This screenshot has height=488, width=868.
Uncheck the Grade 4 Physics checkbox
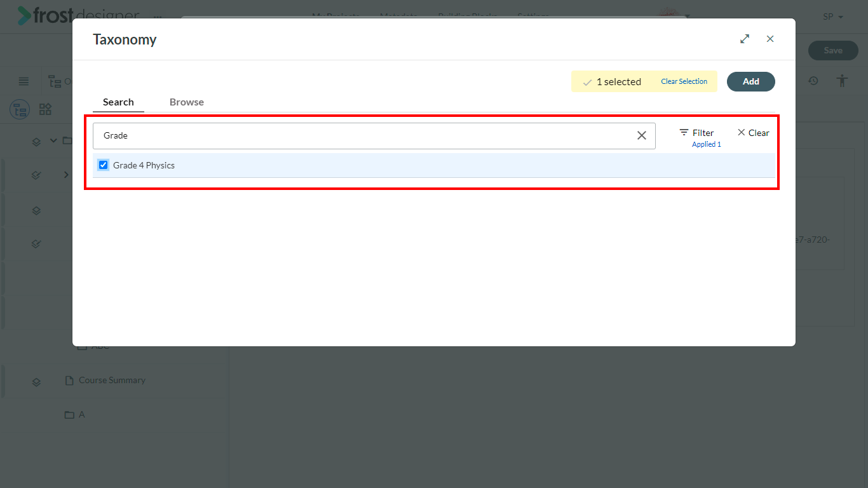104,165
